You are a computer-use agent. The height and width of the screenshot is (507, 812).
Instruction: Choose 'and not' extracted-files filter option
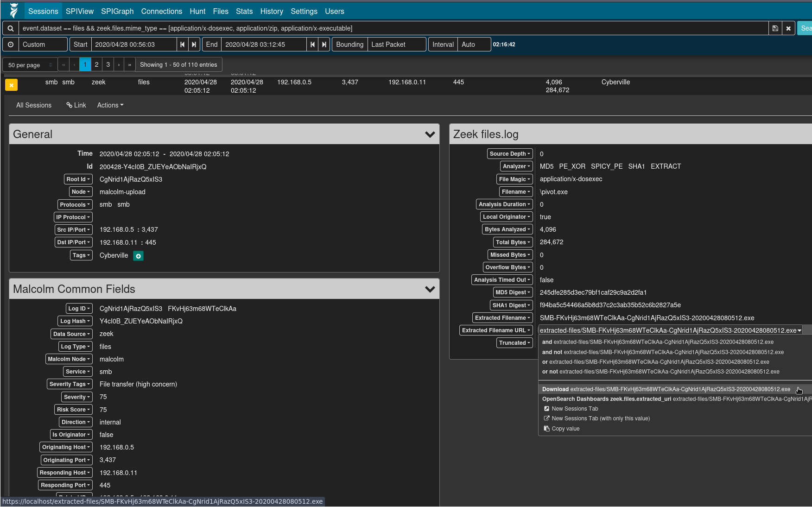pos(675,352)
